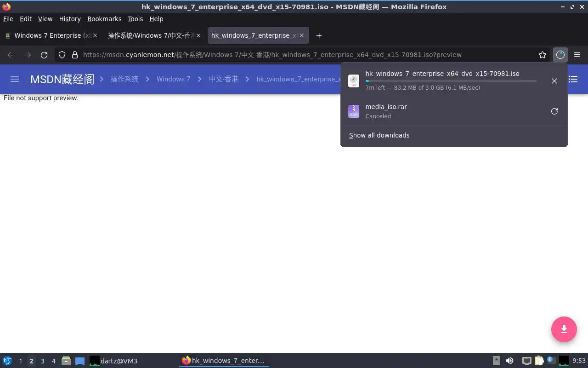Image resolution: width=588 pixels, height=368 pixels.
Task: Open MSDN site navigation drawer menu
Action: point(15,79)
